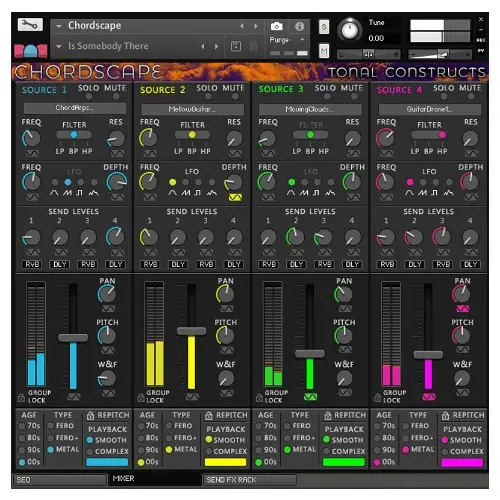Click the Source 3 W&F knob
The image size is (500, 500).
tap(344, 378)
